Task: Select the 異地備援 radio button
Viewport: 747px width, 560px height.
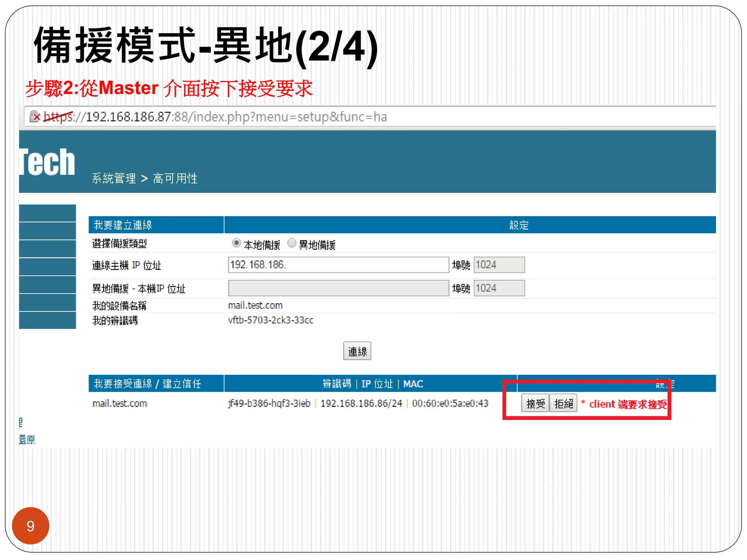Action: [x=292, y=243]
